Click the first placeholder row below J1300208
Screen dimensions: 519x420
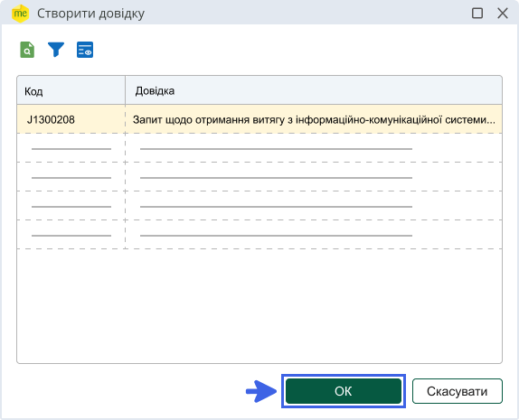259,148
